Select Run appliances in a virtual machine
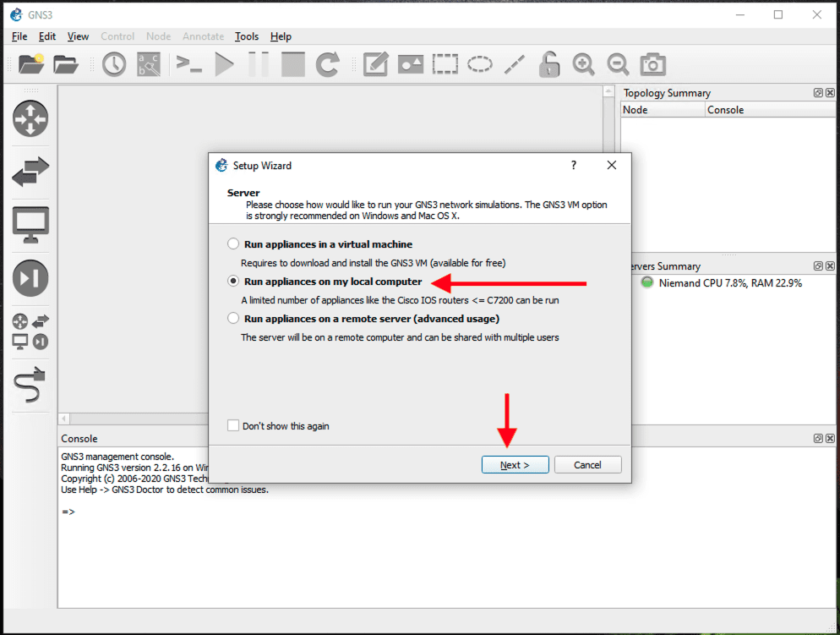 [x=234, y=244]
